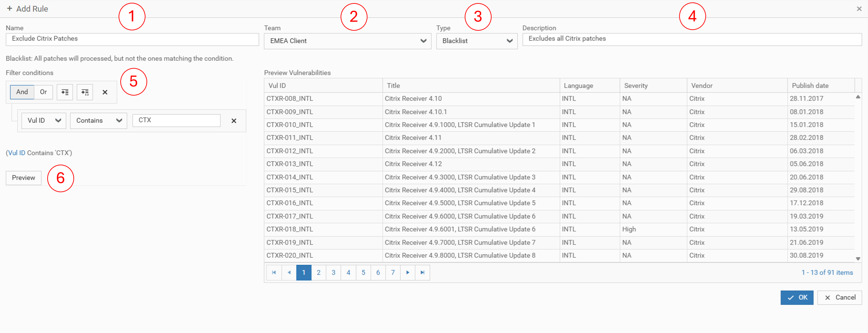Select row CTXR-013_INTL

point(559,164)
